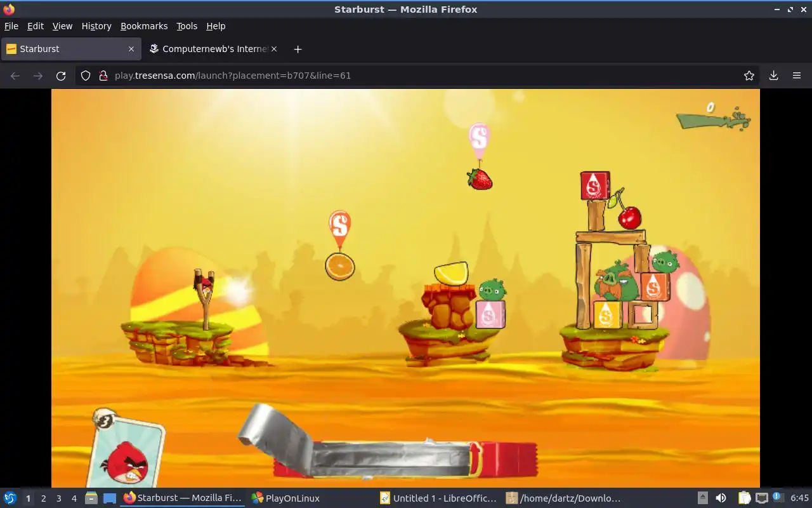812x508 pixels.
Task: Click the orange Starburst block in the tower
Action: click(655, 287)
